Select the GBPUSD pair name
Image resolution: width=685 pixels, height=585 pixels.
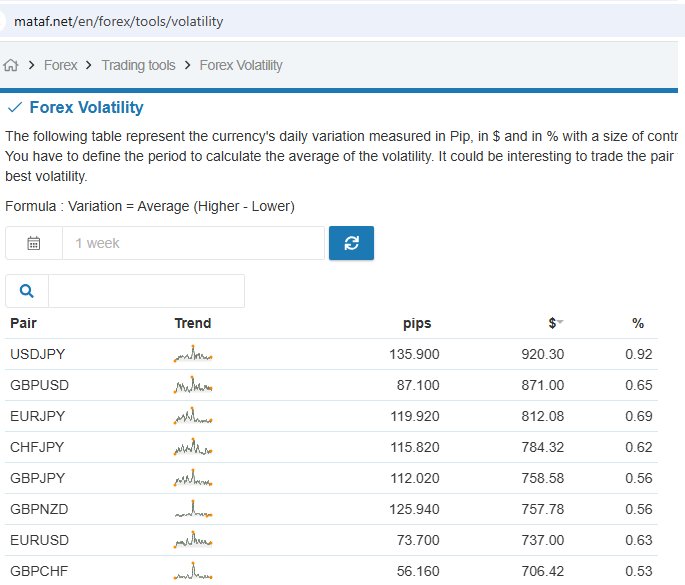[x=39, y=385]
